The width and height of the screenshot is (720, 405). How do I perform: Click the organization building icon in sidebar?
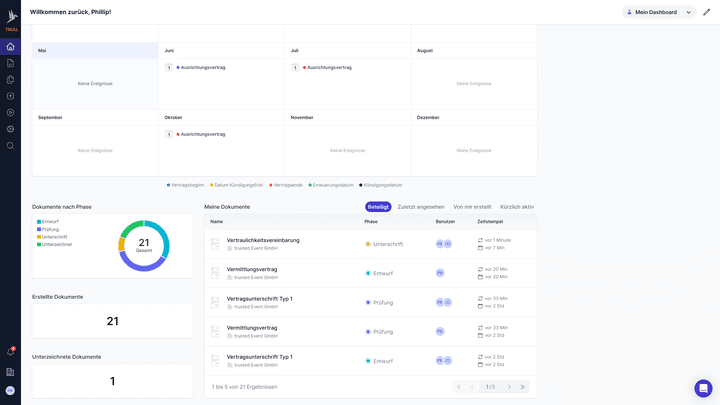pyautogui.click(x=10, y=371)
